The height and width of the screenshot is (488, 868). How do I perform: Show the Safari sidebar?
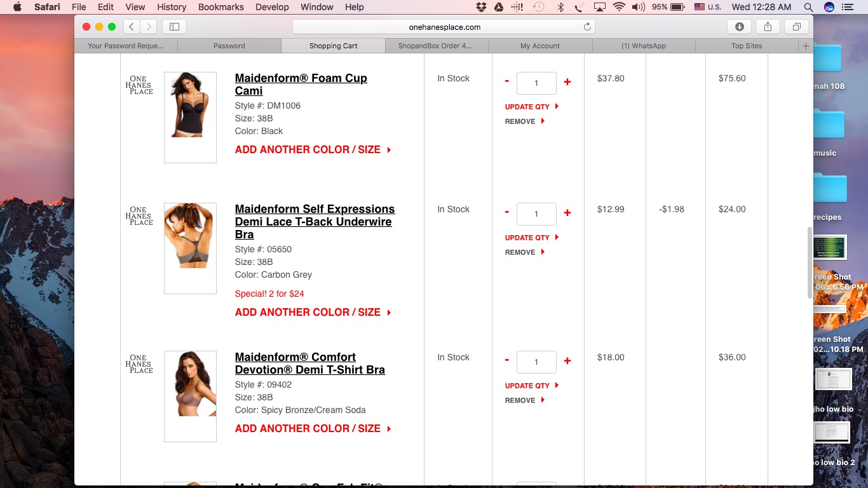[x=174, y=27]
